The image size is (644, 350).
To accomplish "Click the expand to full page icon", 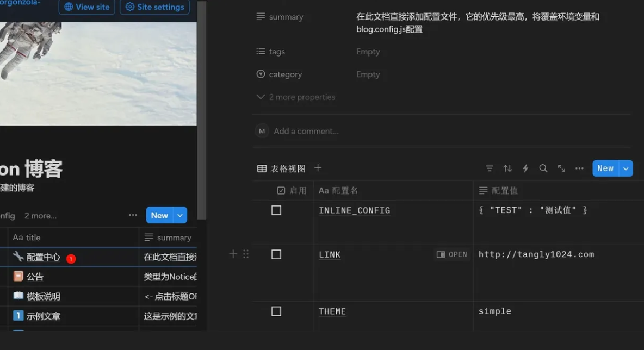I will tap(561, 168).
